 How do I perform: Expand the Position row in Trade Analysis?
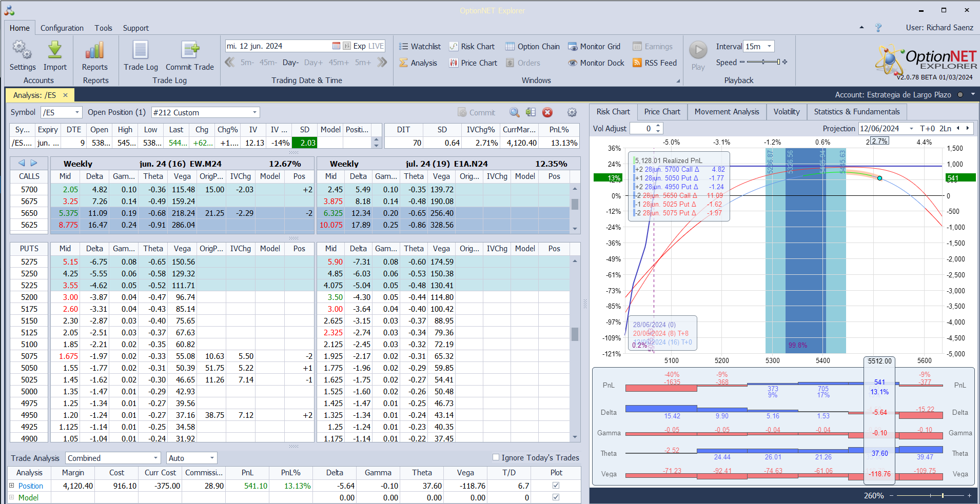12,486
